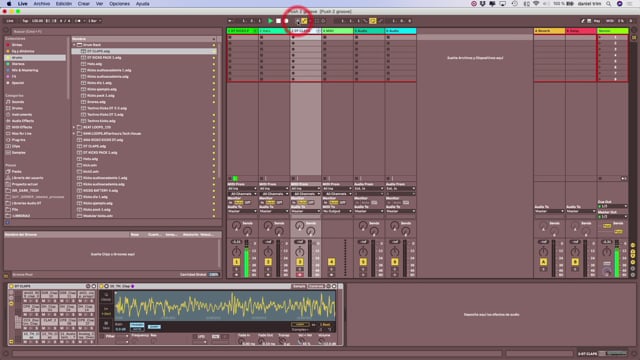Toggle the metronome button
The image size is (640, 360).
pyautogui.click(x=78, y=21)
